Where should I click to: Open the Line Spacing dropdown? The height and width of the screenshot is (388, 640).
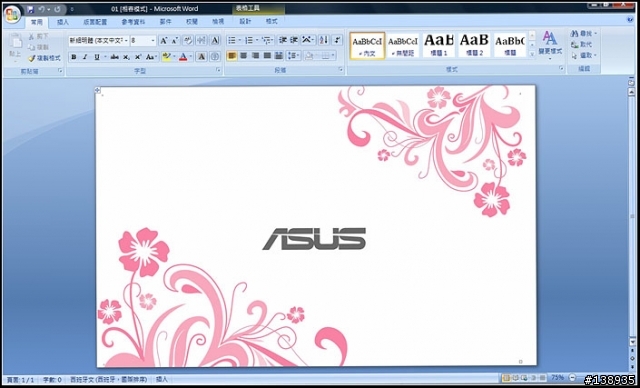coord(293,56)
